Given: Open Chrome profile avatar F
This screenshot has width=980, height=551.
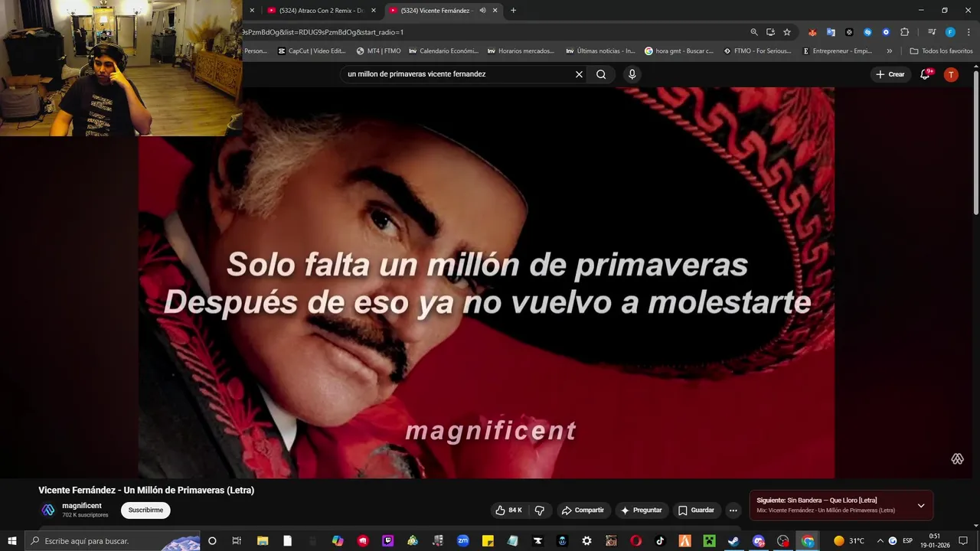Looking at the screenshot, I should point(950,32).
